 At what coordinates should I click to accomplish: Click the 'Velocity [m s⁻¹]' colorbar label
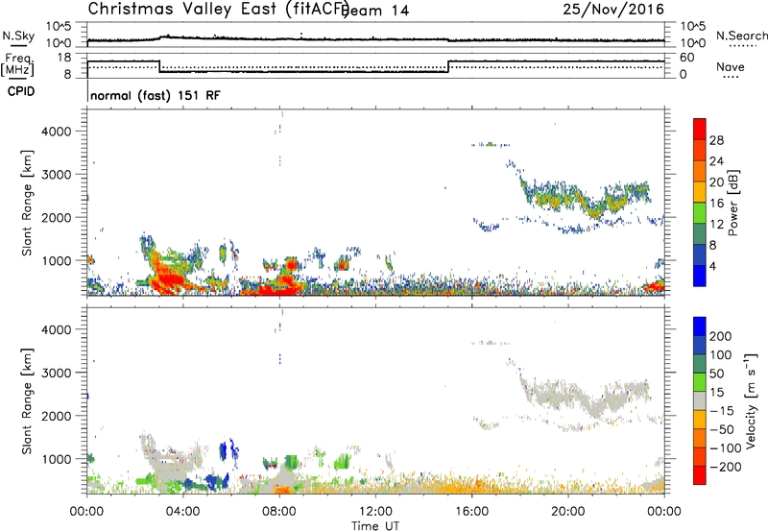pos(751,400)
